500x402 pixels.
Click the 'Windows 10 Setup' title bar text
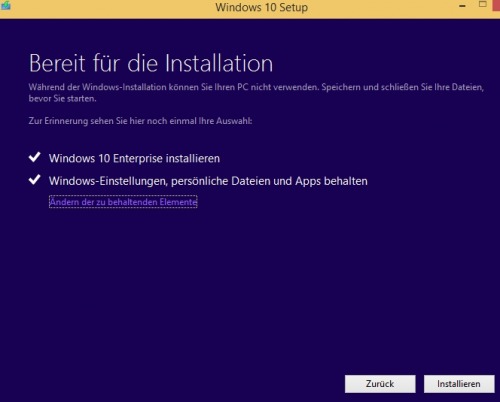[x=261, y=7]
